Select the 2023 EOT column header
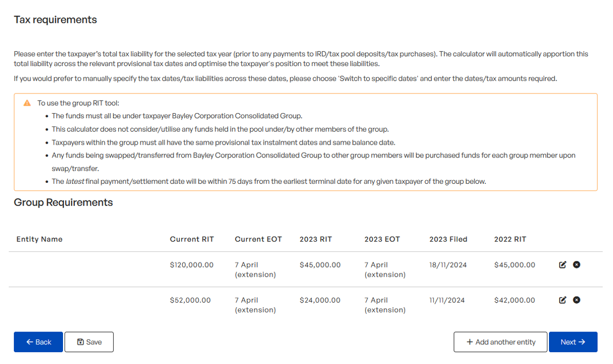This screenshot has height=364, width=613. point(382,239)
